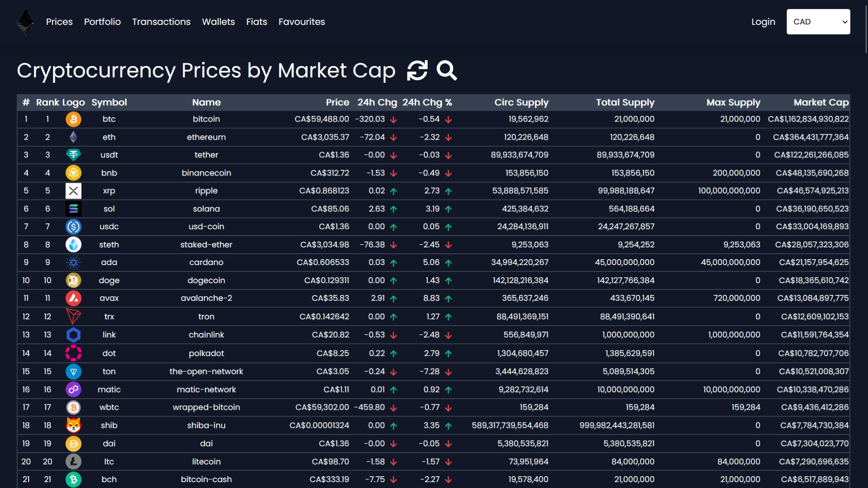Sort by Price column header
868x488 pixels.
point(337,103)
